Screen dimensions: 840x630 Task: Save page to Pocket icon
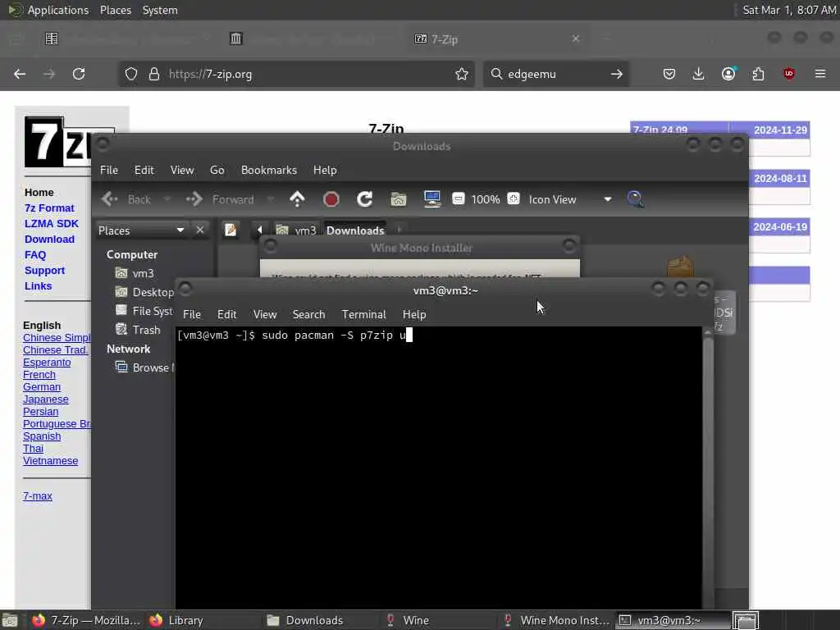pos(669,74)
